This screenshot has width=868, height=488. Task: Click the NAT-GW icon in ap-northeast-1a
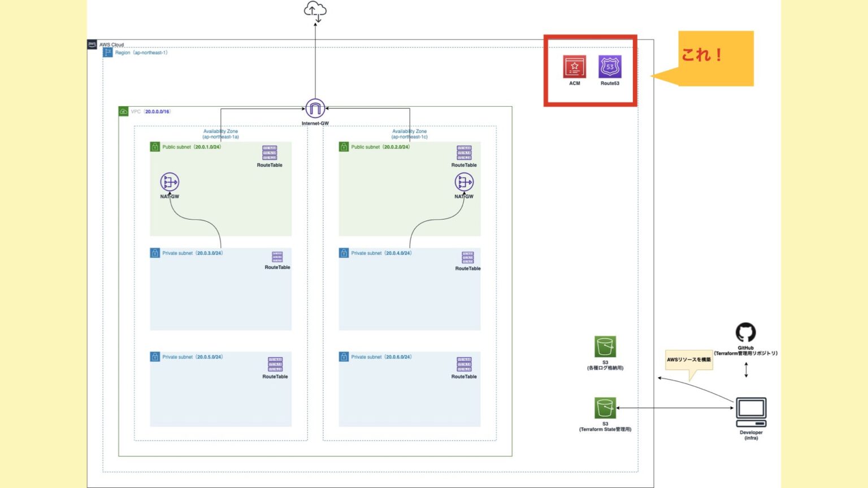point(169,182)
